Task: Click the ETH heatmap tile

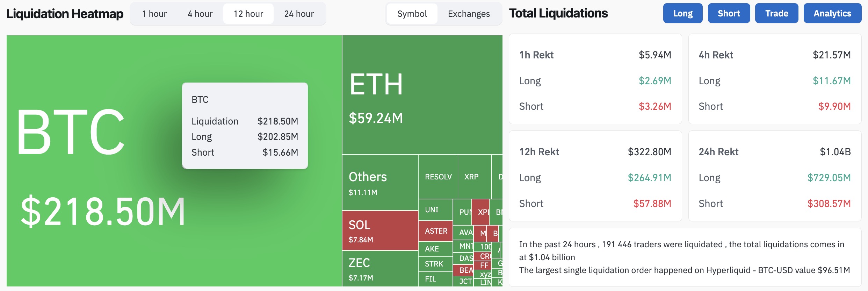Action: tap(422, 94)
